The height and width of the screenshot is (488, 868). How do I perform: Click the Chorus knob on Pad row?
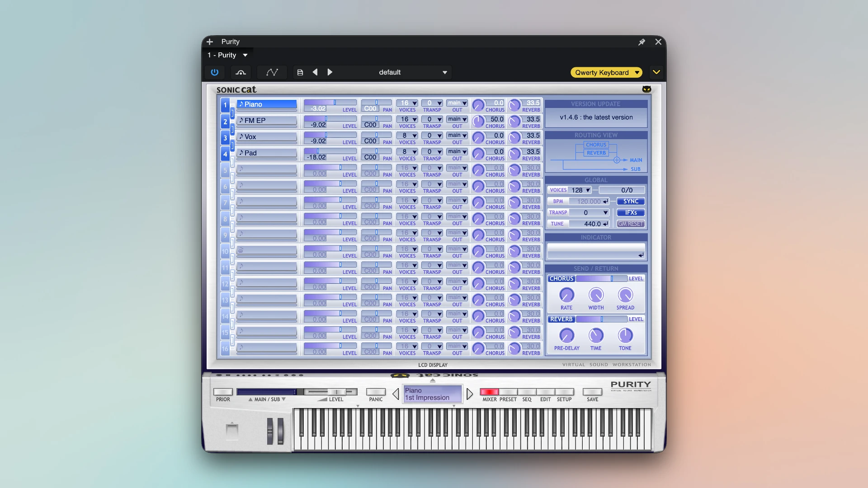pos(478,154)
